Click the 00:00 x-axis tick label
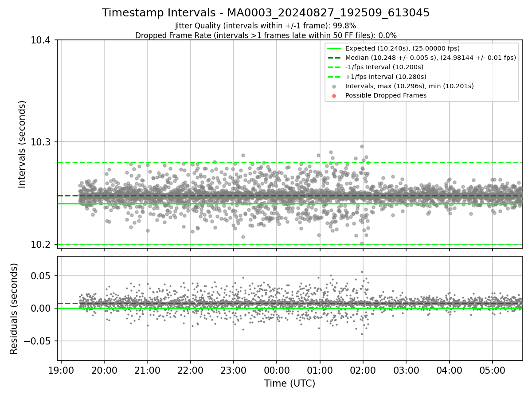 tap(277, 371)
